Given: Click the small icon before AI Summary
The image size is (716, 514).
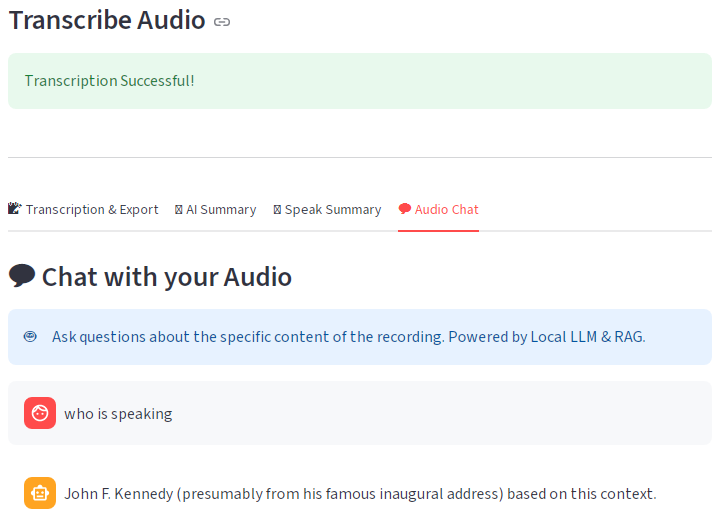Looking at the screenshot, I should click(179, 210).
